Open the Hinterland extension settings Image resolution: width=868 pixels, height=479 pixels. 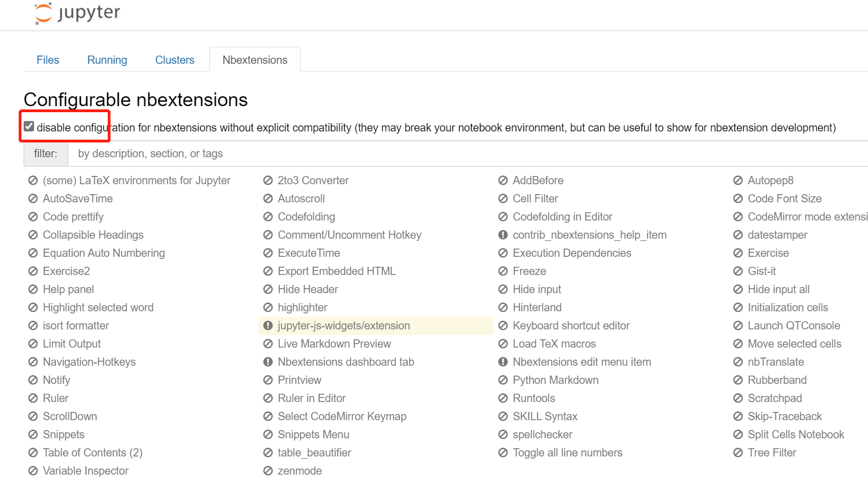[x=537, y=307]
